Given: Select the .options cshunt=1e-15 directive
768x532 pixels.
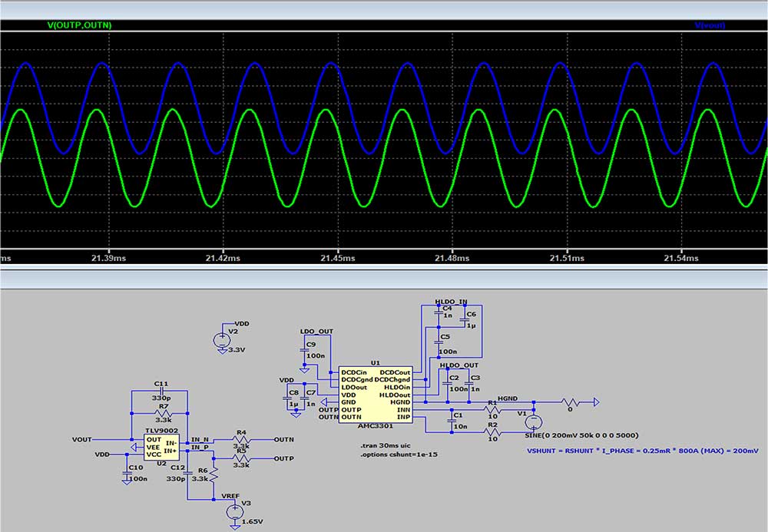Looking at the screenshot, I should tap(399, 454).
